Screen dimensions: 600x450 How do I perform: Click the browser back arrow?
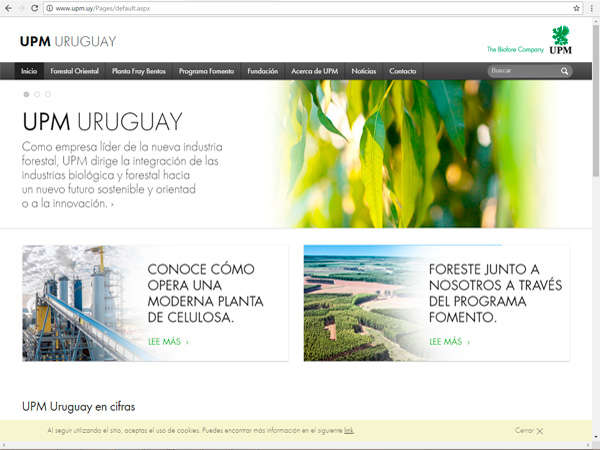coord(8,8)
